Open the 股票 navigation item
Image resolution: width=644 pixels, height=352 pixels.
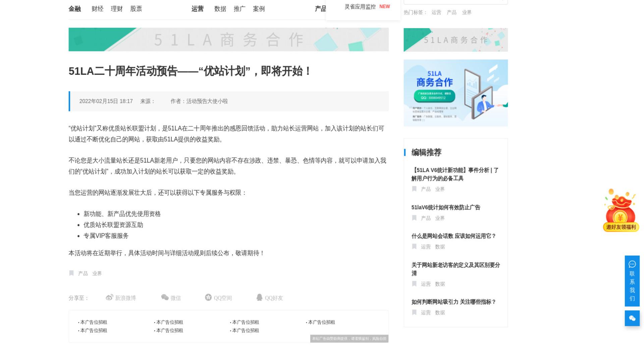(136, 9)
